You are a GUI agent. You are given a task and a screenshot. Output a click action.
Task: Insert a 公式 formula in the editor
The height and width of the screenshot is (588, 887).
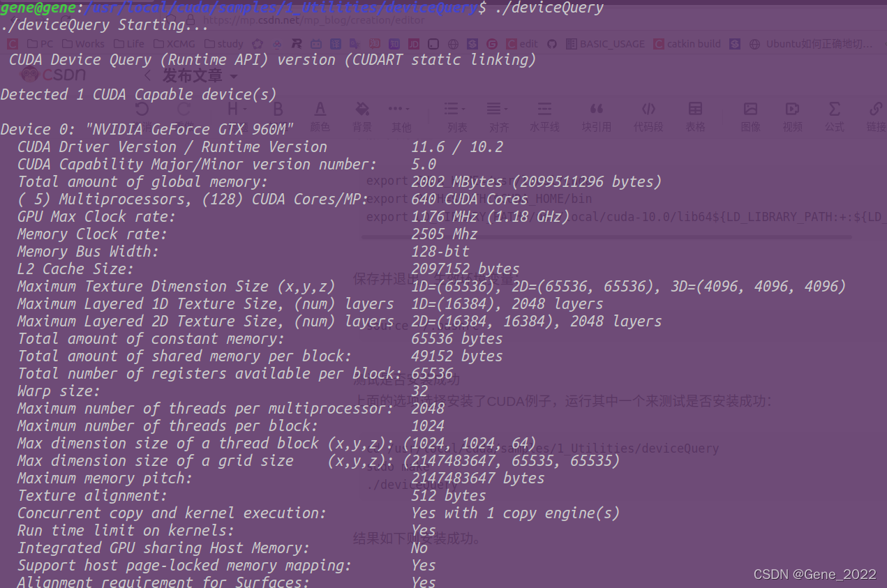pyautogui.click(x=834, y=116)
